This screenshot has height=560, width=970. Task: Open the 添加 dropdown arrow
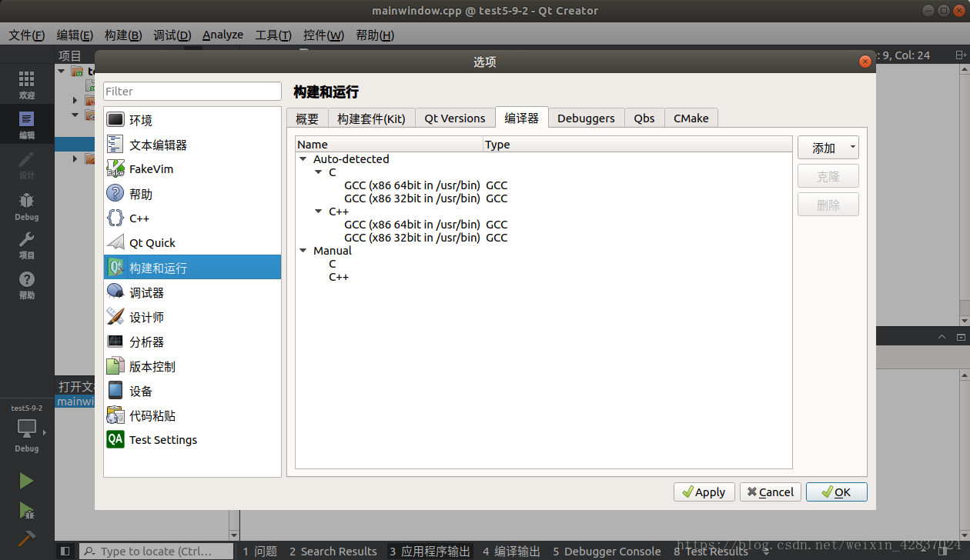point(852,148)
